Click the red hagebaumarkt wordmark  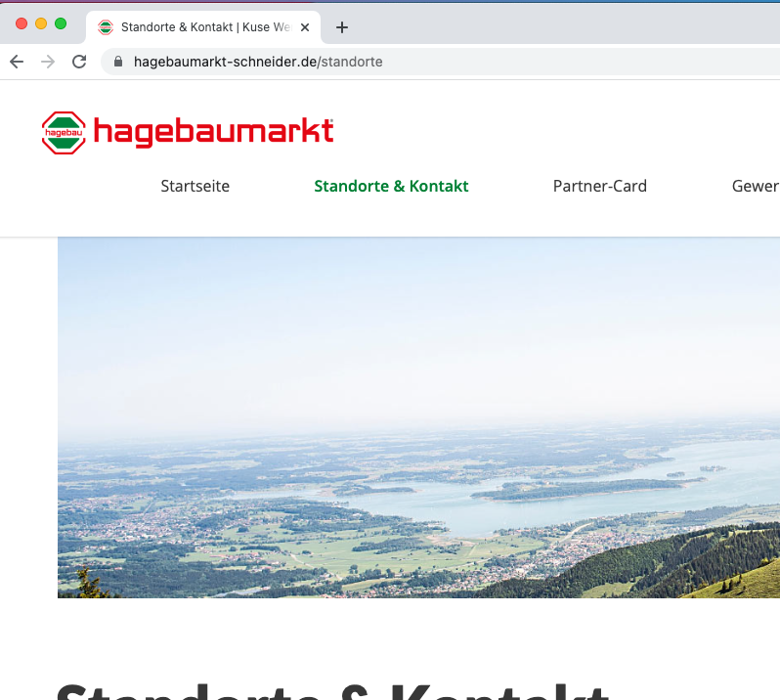[213, 132]
